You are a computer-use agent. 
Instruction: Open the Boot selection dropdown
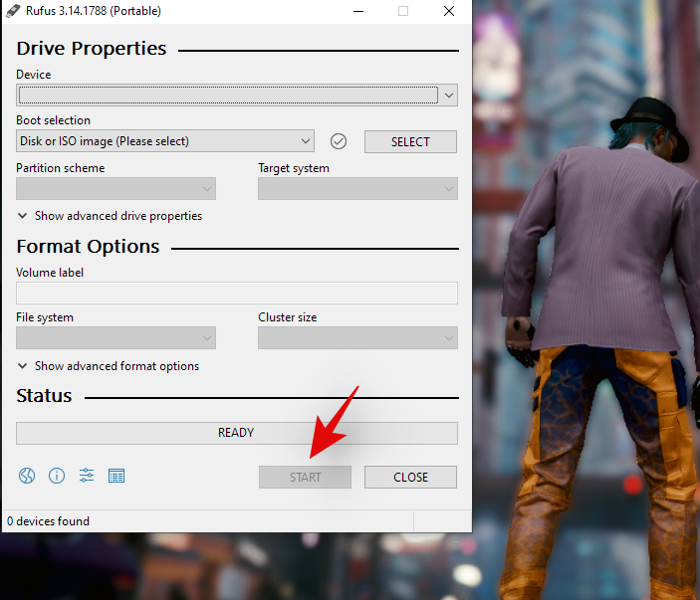[165, 141]
